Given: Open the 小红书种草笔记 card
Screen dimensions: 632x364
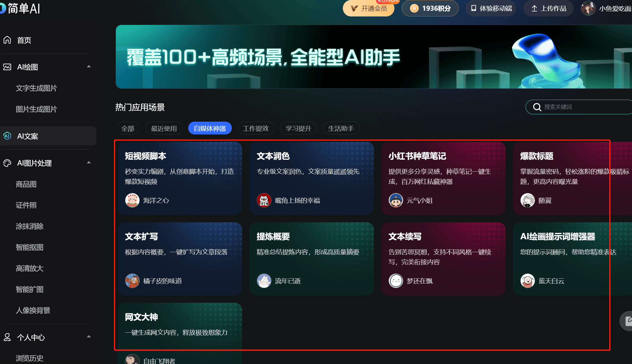Looking at the screenshot, I should point(443,178).
